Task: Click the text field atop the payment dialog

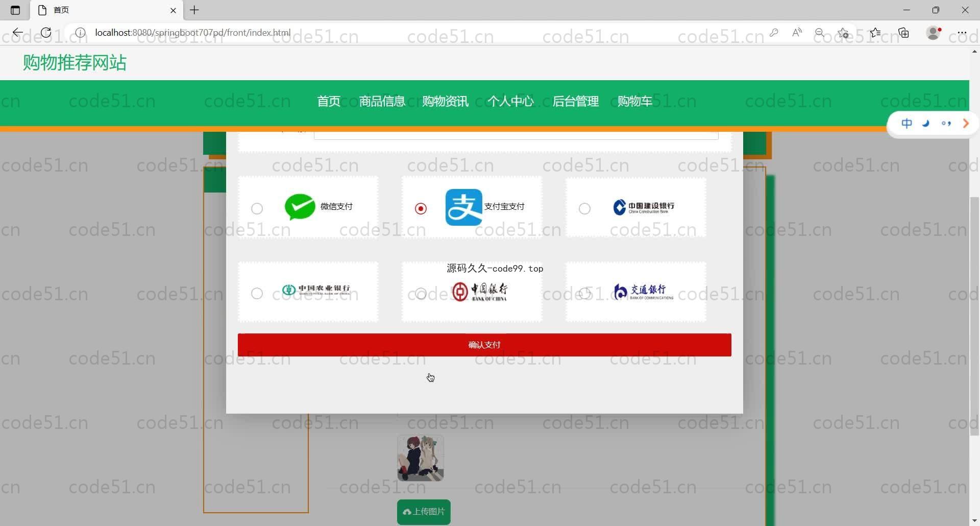Action: point(516,135)
